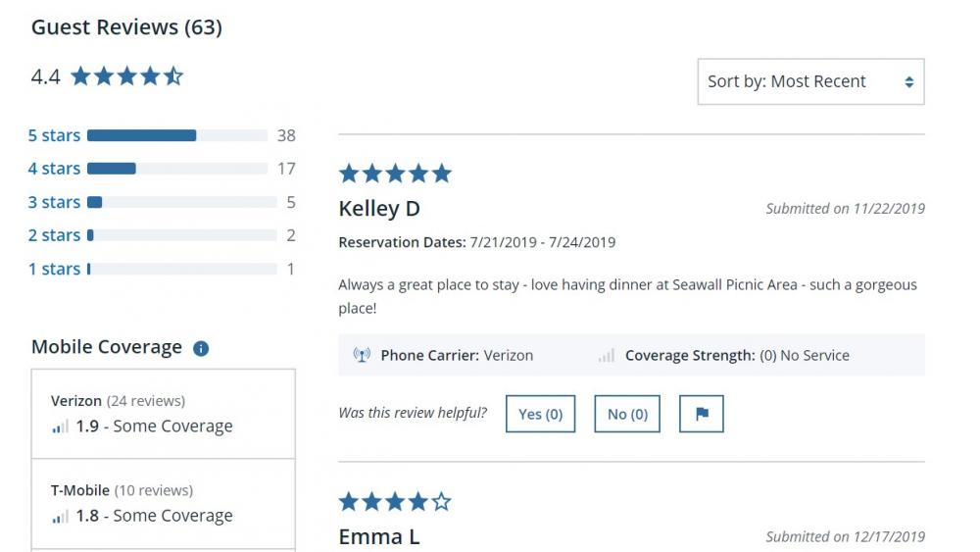Select the Verizon coverage card
The height and width of the screenshot is (552, 980).
tap(164, 414)
